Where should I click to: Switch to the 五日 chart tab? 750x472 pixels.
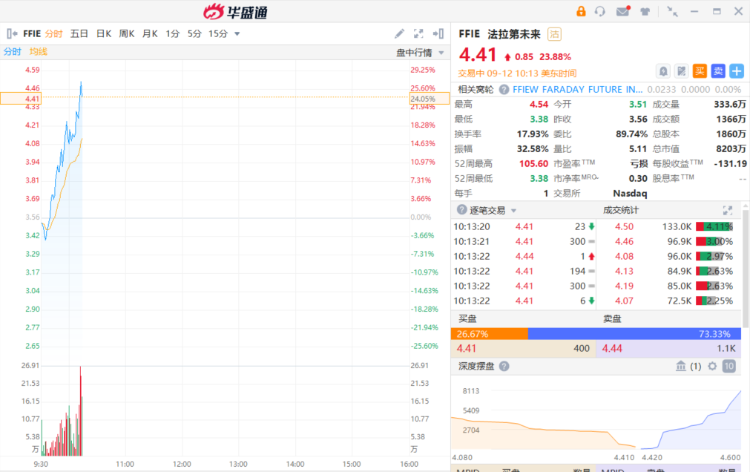79,33
